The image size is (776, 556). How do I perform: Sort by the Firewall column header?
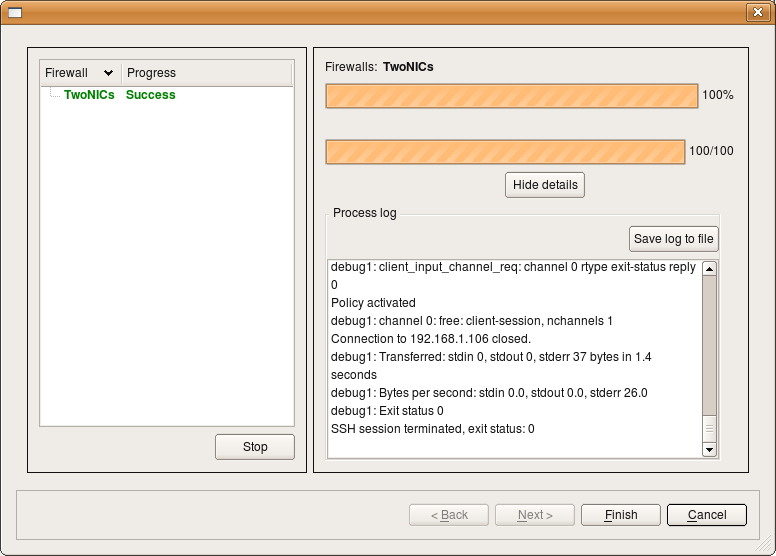(81, 73)
